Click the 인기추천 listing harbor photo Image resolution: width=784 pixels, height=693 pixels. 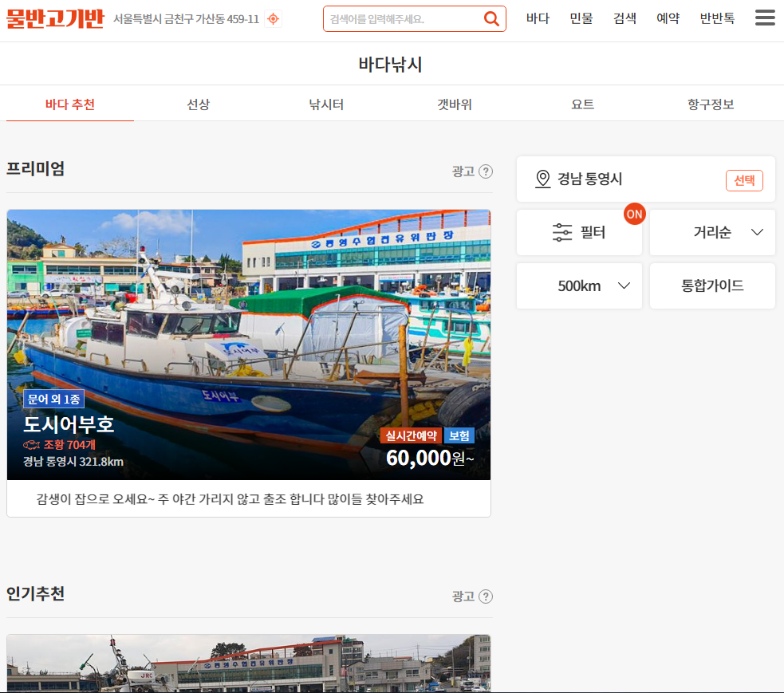pyautogui.click(x=249, y=663)
